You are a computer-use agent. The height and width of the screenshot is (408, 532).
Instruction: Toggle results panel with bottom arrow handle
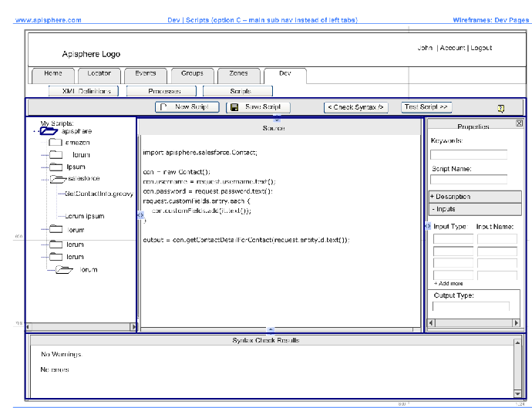coord(271,329)
